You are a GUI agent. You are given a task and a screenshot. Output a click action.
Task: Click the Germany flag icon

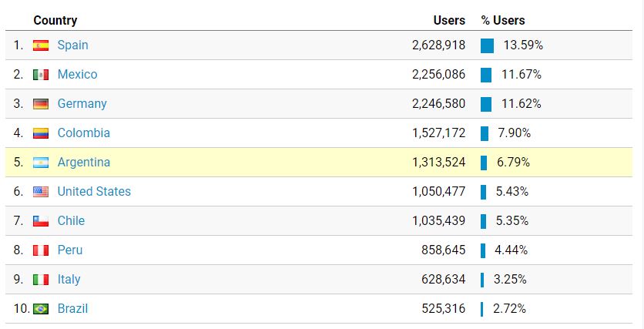pyautogui.click(x=41, y=104)
